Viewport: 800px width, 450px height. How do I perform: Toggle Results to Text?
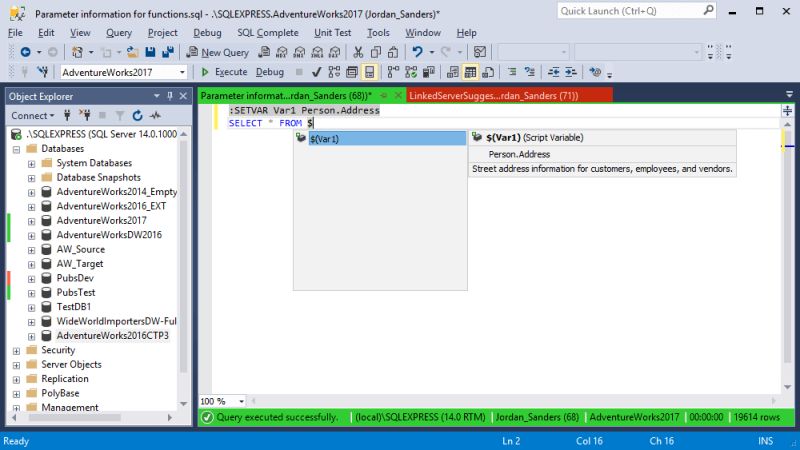[x=453, y=72]
